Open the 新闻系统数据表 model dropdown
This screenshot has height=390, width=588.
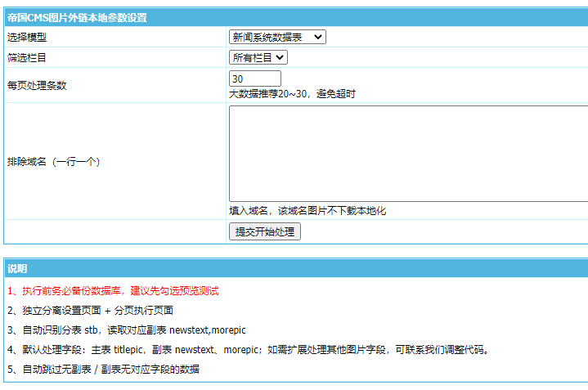[x=277, y=37]
